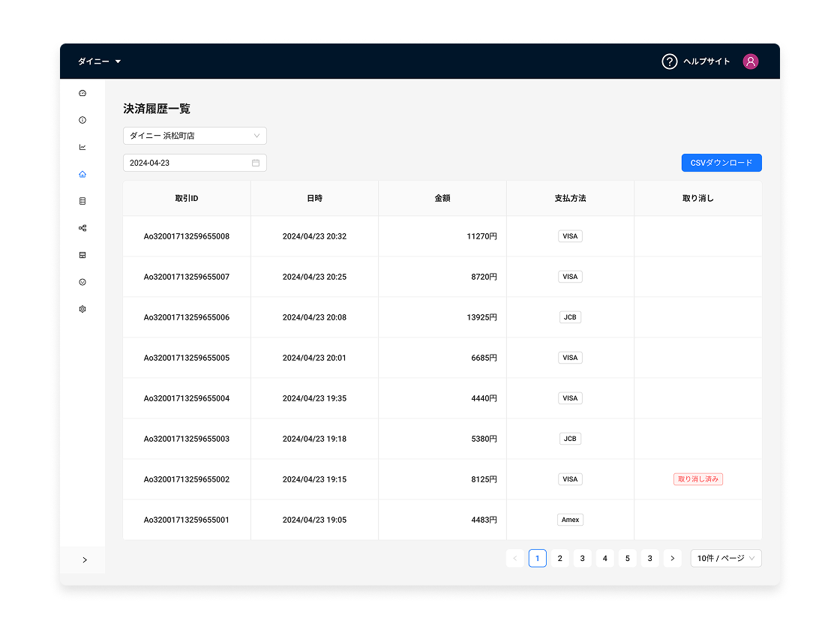Go to page 1 in pagination
Screen dimensions: 840x630
(537, 558)
